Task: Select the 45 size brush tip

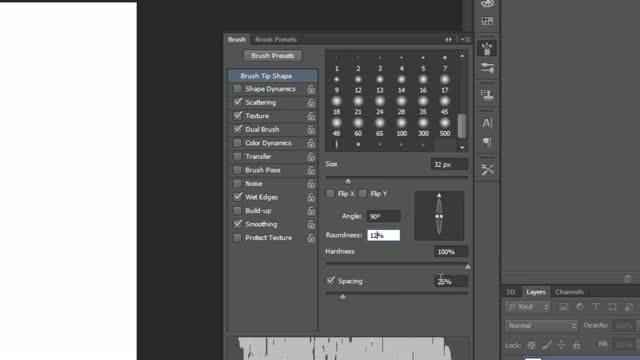Action: tap(445, 105)
